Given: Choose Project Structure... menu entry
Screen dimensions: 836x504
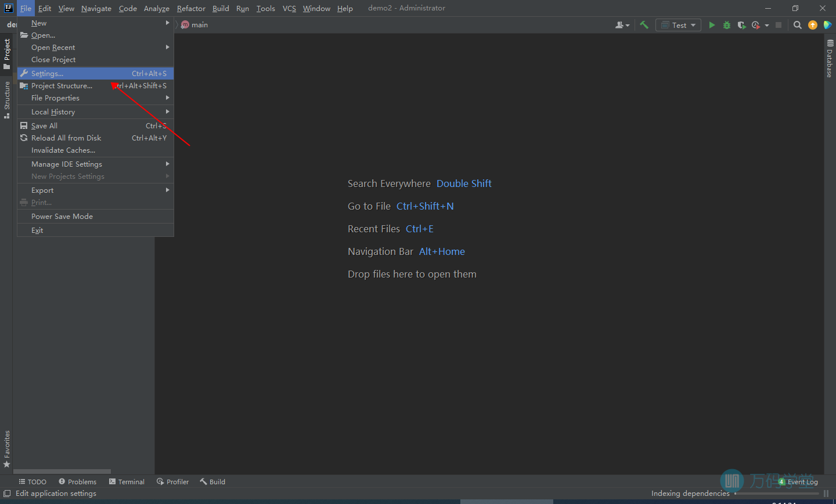Looking at the screenshot, I should [x=95, y=86].
